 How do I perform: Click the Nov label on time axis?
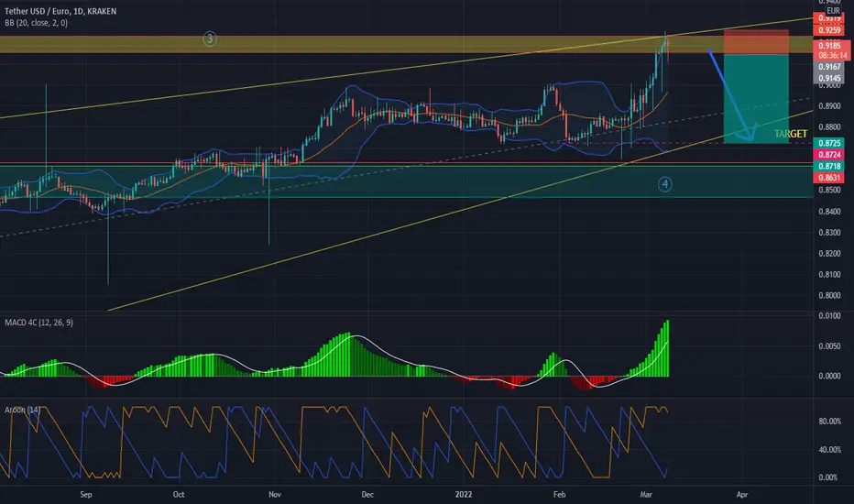(275, 495)
